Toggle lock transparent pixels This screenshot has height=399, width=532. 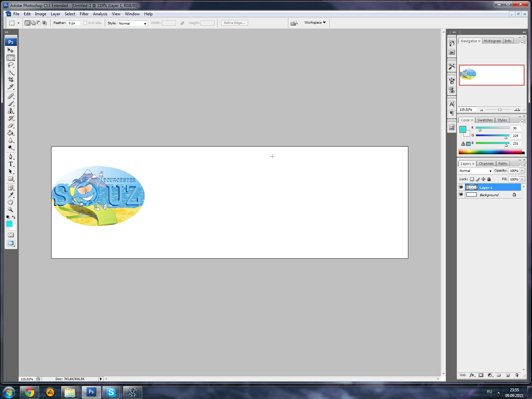[472, 179]
